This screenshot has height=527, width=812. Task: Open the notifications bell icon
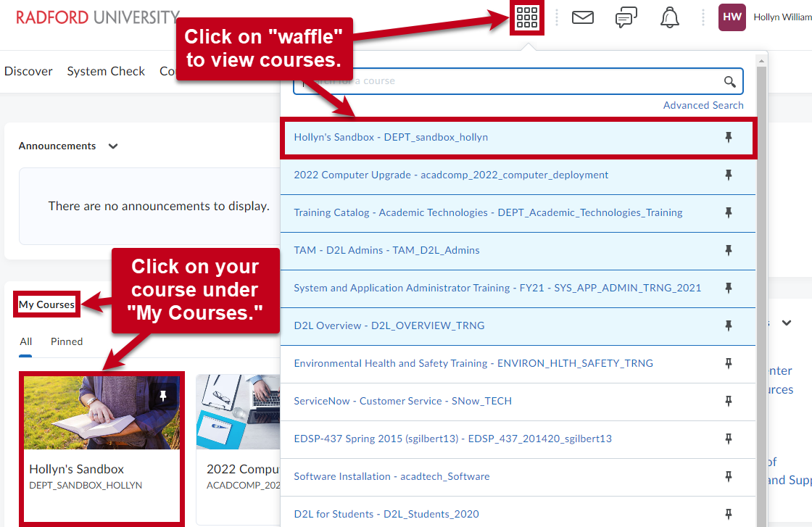click(670, 17)
